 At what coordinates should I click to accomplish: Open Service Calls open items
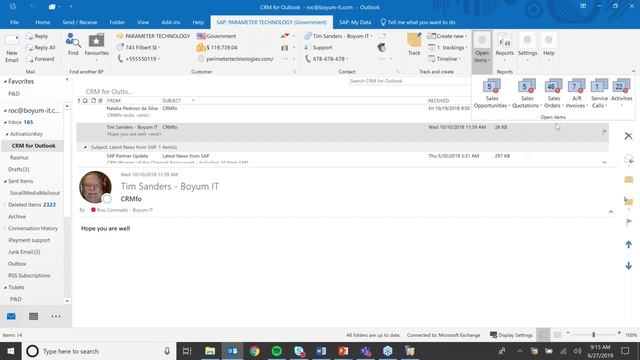599,93
